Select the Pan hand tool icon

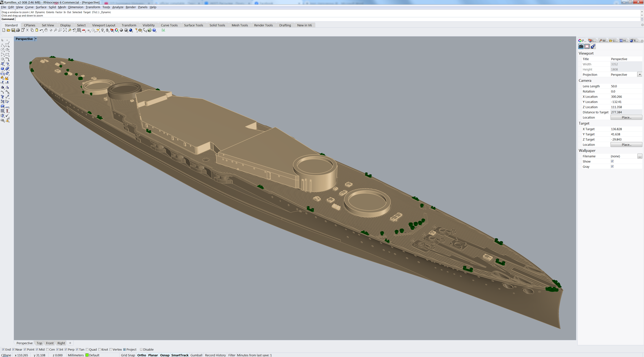(46, 30)
